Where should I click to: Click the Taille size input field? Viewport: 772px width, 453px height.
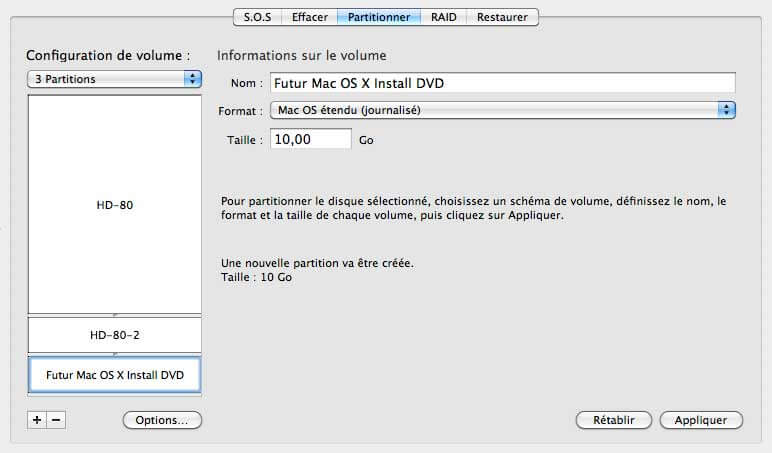tap(310, 140)
